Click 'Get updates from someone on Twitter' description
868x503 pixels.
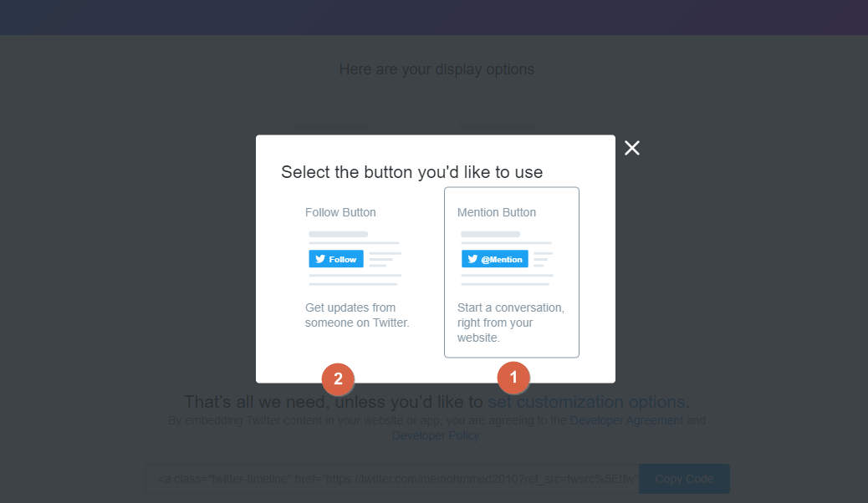357,315
